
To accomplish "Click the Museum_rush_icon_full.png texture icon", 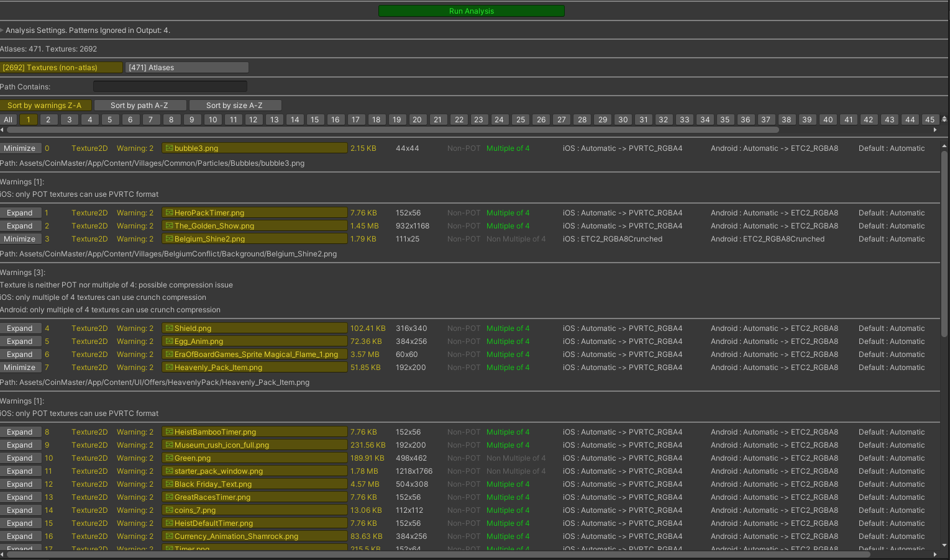I will point(168,445).
